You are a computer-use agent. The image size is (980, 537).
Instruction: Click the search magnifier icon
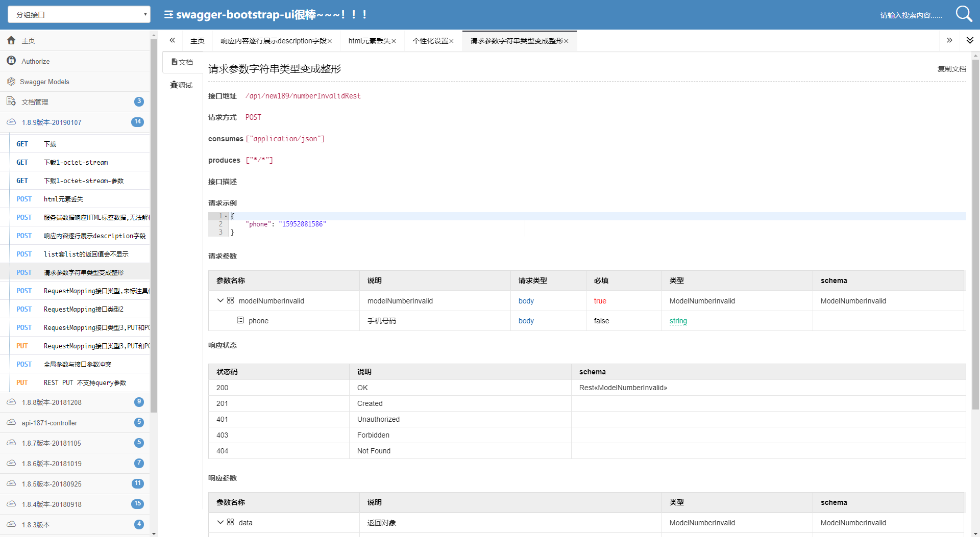[964, 14]
